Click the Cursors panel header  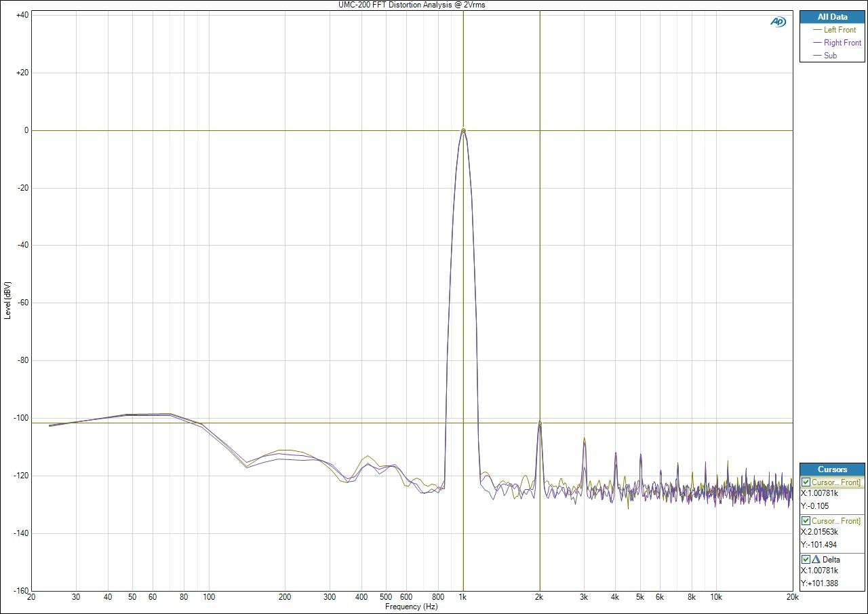[x=832, y=469]
